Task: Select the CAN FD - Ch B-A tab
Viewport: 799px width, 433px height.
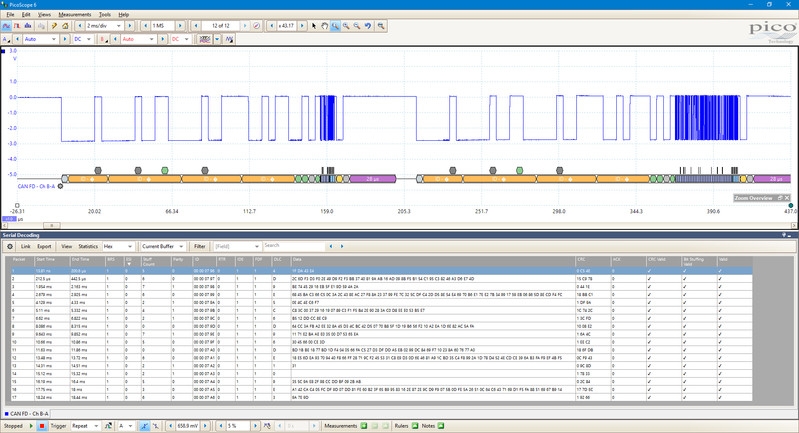Action: tap(29, 414)
